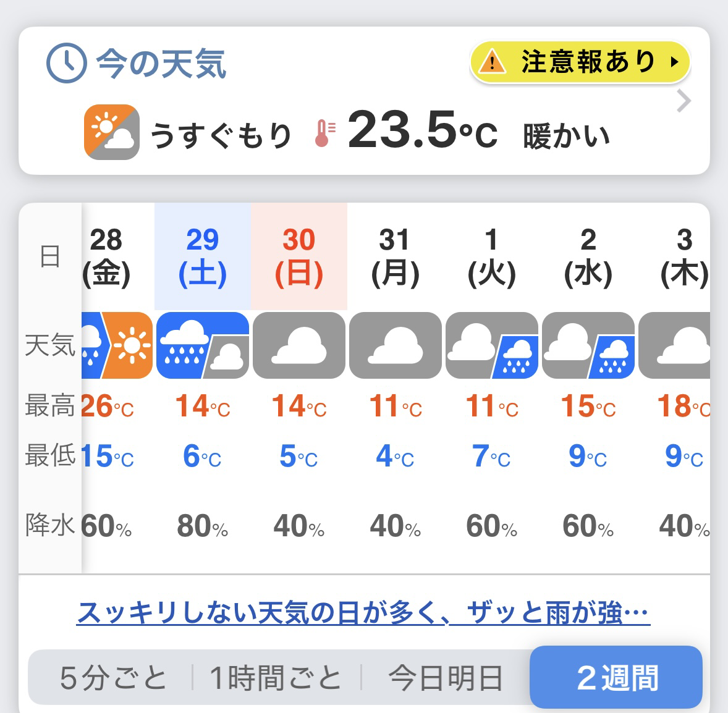Click the clock icon beside 今の天気

click(x=66, y=63)
